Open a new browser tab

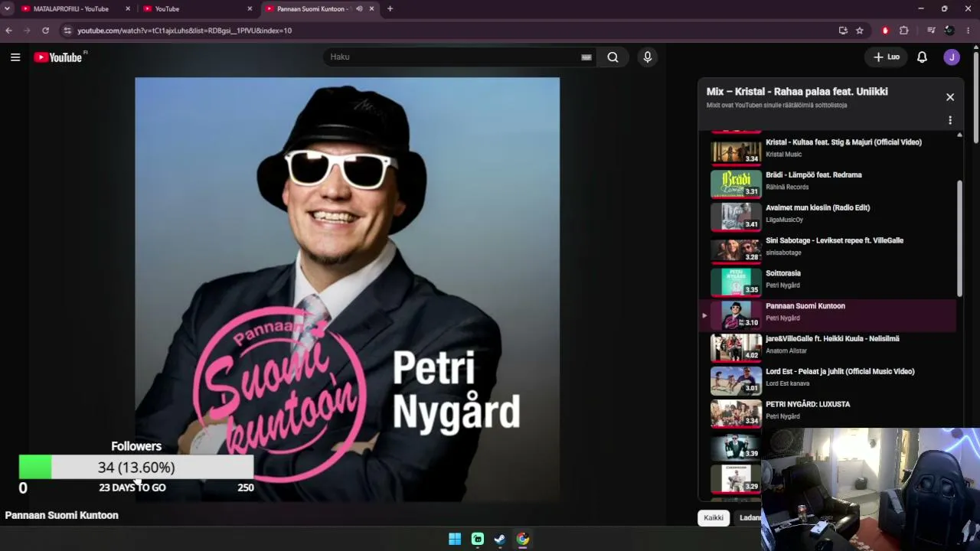click(x=390, y=8)
